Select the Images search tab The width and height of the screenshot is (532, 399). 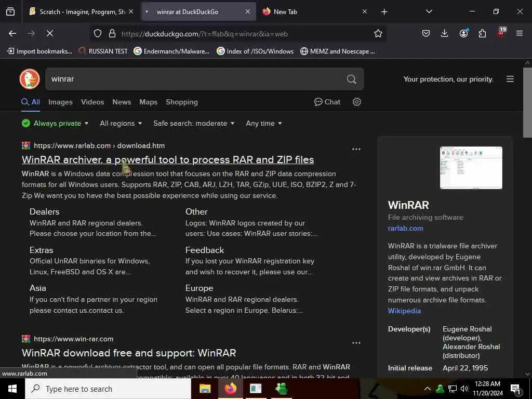(x=60, y=102)
